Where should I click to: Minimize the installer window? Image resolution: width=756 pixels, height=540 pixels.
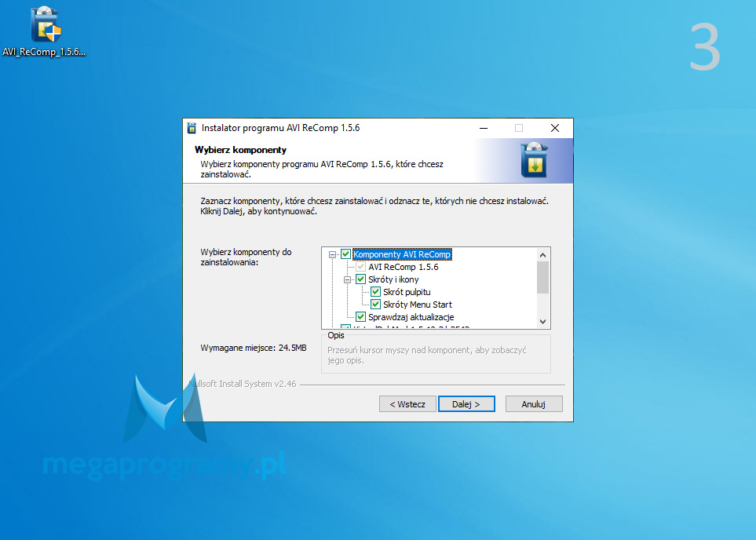pyautogui.click(x=484, y=128)
